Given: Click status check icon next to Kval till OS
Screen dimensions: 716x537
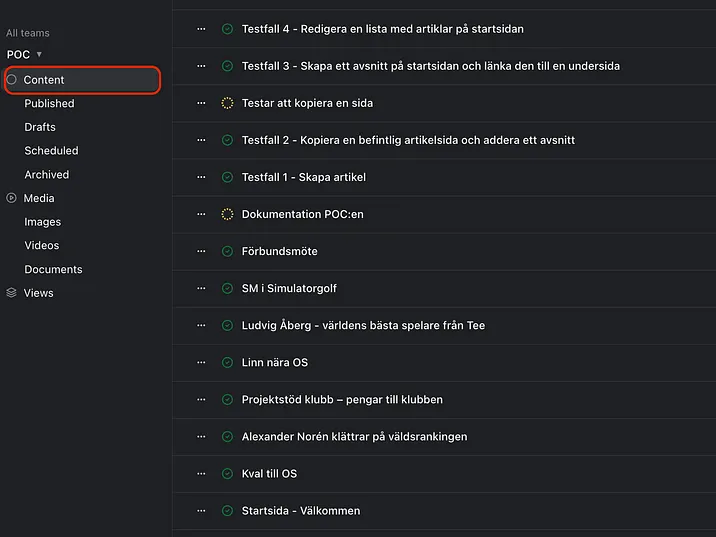Looking at the screenshot, I should pyautogui.click(x=227, y=473).
